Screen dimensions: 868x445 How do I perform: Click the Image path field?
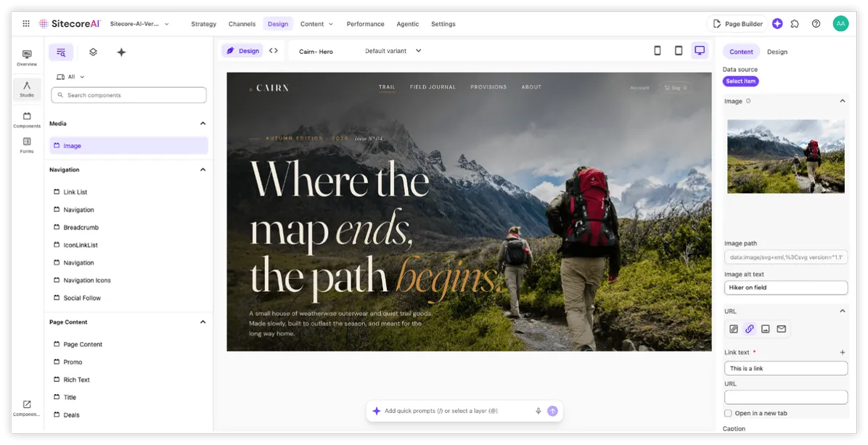pos(786,257)
